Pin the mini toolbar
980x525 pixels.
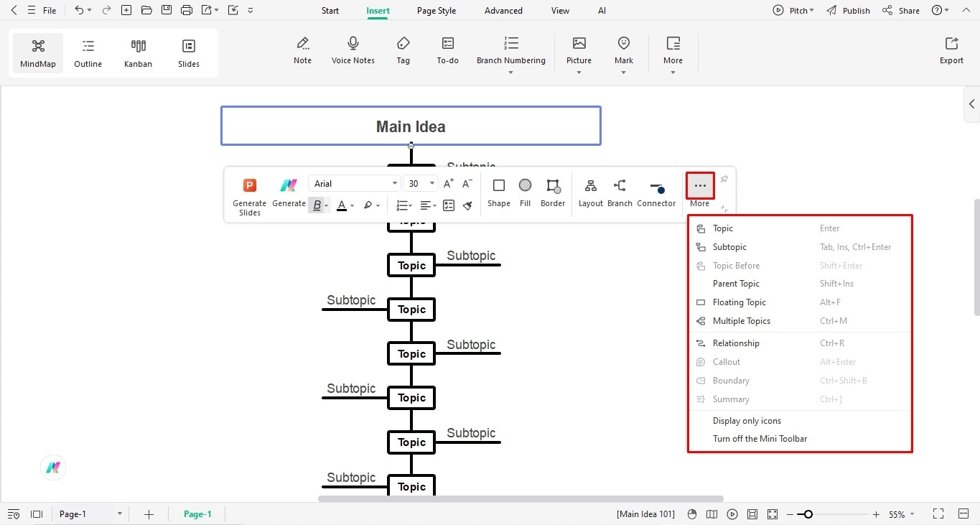coord(724,179)
